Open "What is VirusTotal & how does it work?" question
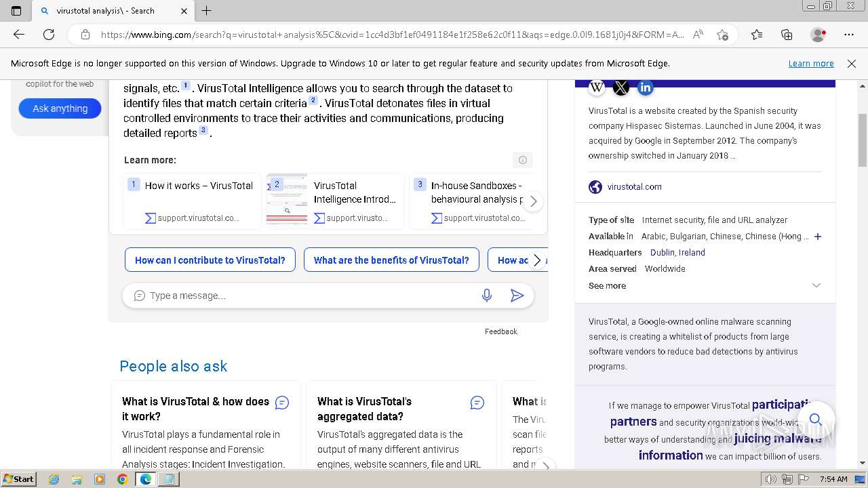Viewport: 868px width, 488px height. (195, 409)
